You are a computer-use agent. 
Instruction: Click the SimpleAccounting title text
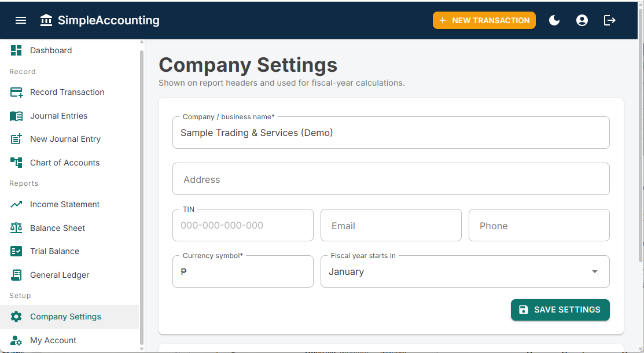[x=108, y=20]
